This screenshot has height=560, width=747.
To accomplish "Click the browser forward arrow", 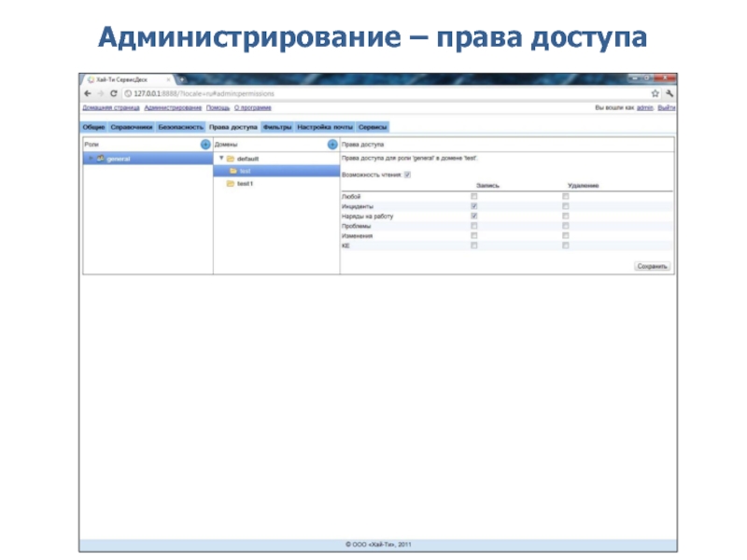I will click(x=100, y=93).
